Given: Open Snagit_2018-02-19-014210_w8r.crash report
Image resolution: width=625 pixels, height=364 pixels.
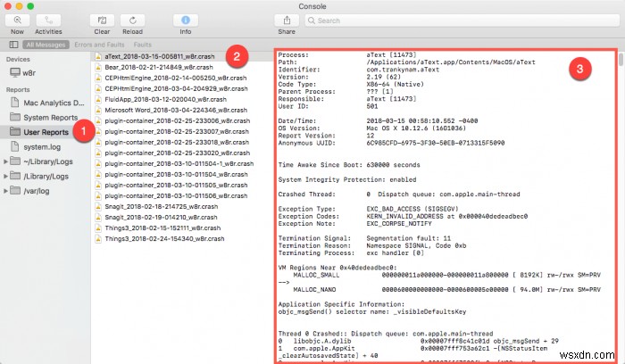Looking at the screenshot, I should click(161, 218).
